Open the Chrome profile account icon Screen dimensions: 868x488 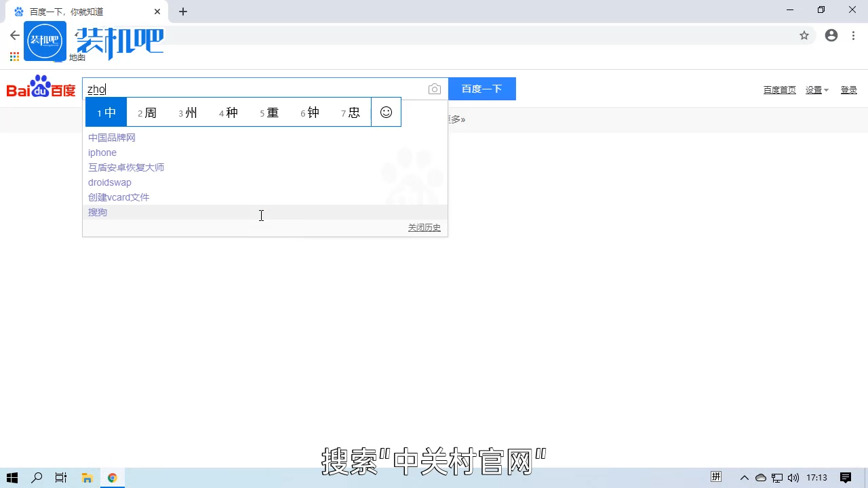tap(831, 36)
